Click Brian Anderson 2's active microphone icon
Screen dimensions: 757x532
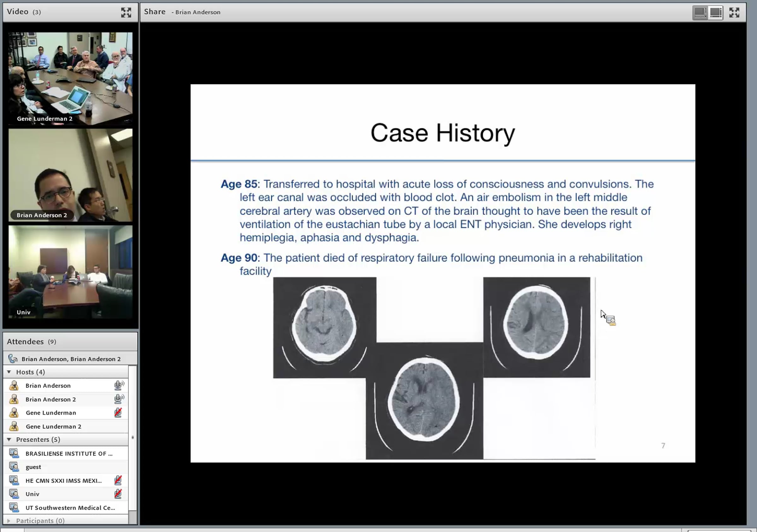click(x=119, y=399)
